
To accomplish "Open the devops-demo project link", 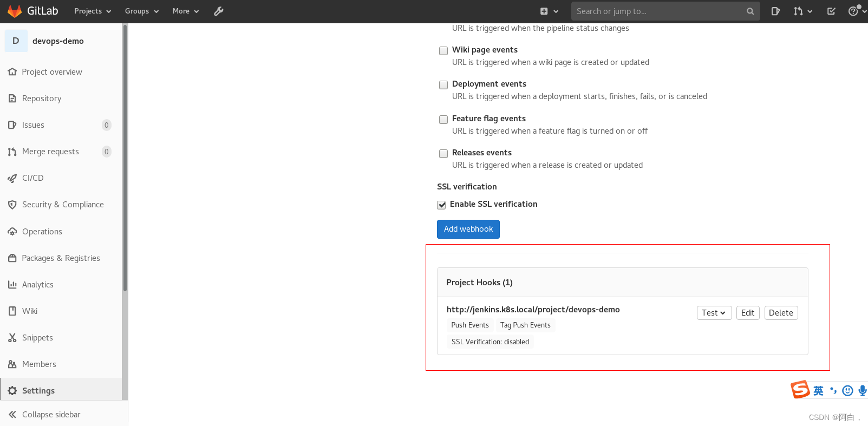I will pos(58,41).
